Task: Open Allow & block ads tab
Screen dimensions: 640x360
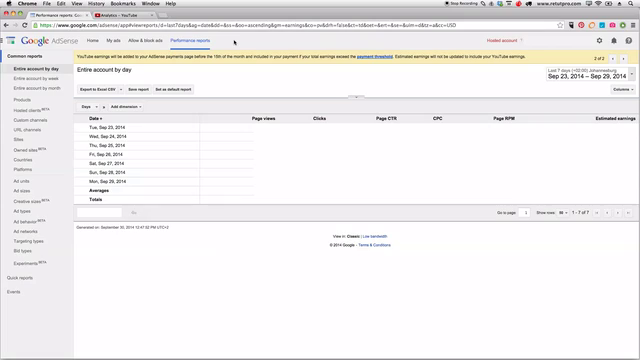Action: 145,40
